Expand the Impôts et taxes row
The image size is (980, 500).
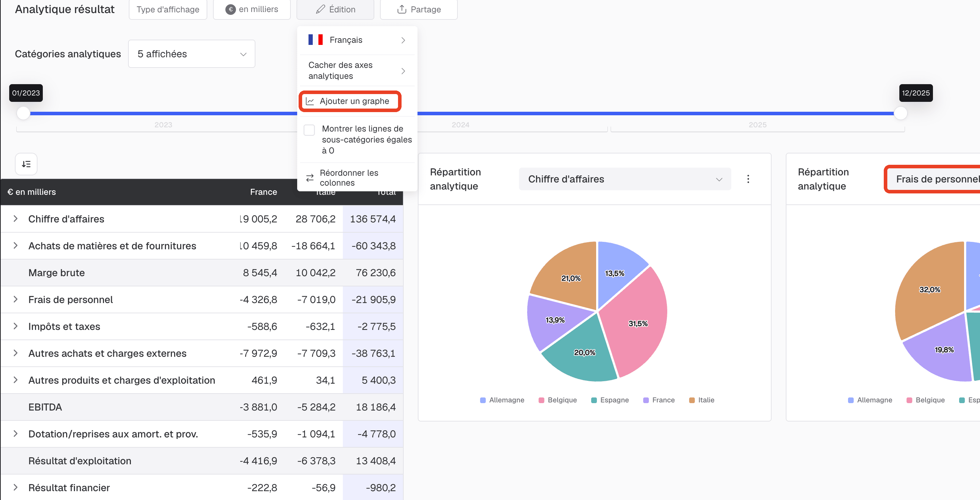pos(16,326)
